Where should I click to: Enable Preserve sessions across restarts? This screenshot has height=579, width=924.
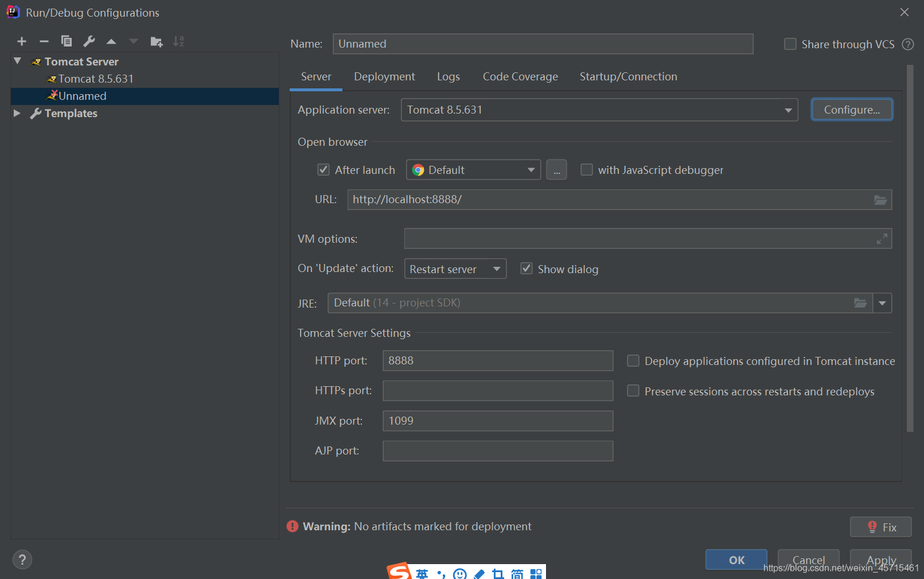click(633, 391)
